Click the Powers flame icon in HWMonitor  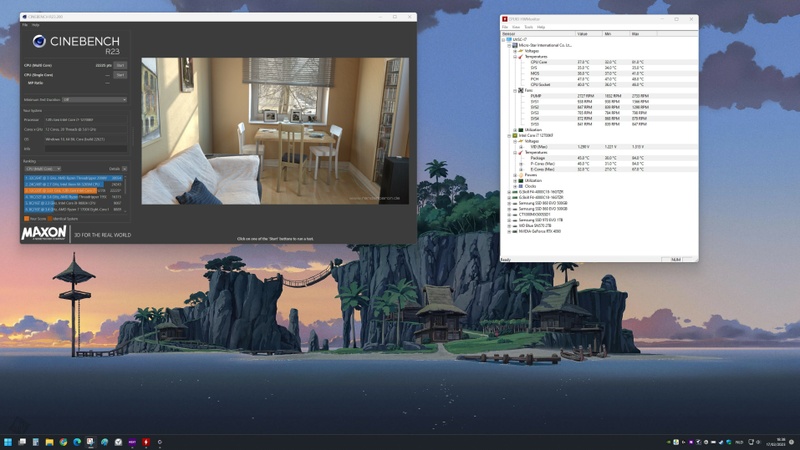[521, 175]
